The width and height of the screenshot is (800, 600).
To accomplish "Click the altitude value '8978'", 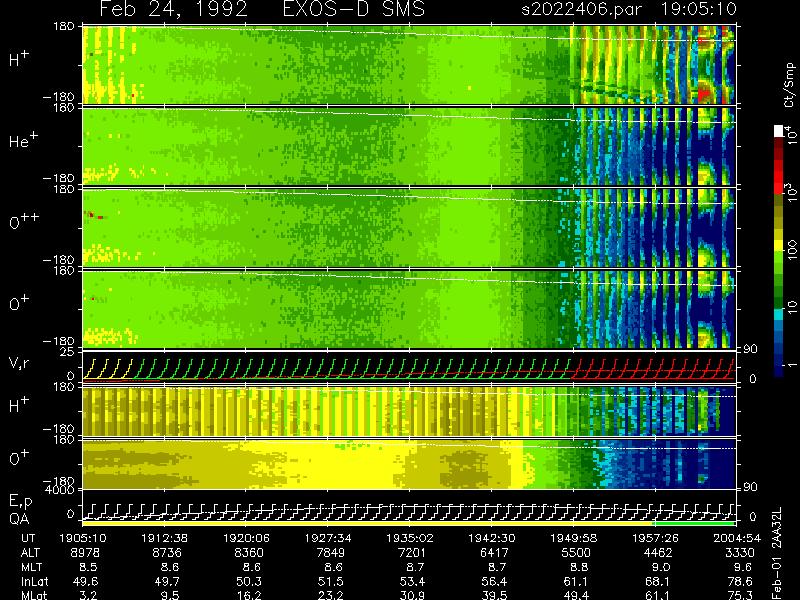I will 86,553.
